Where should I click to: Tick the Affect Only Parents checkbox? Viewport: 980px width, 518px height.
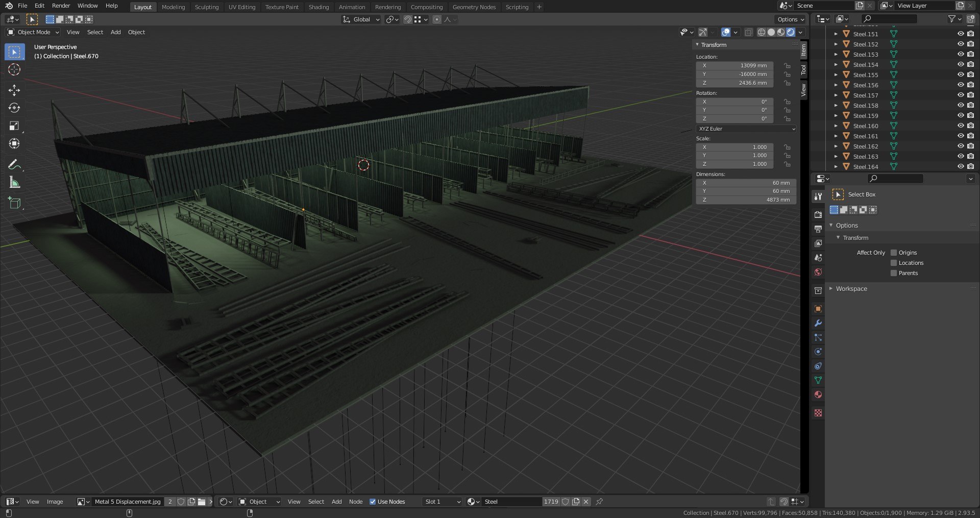(894, 273)
